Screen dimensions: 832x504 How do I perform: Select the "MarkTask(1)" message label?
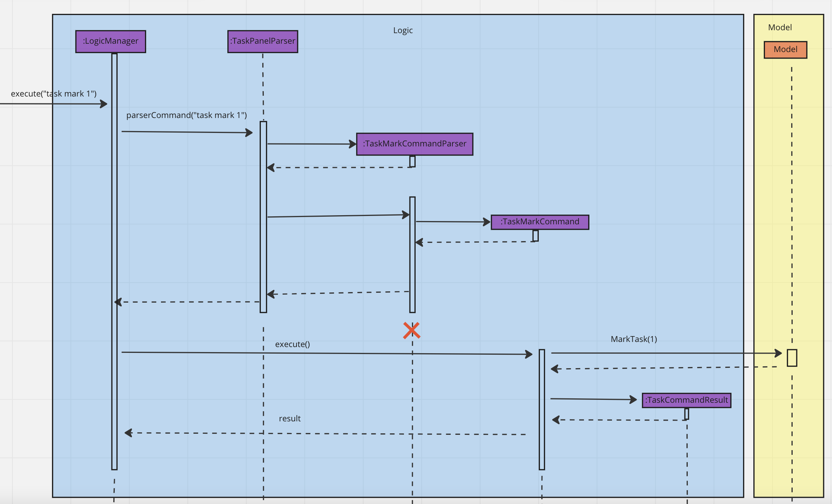634,339
